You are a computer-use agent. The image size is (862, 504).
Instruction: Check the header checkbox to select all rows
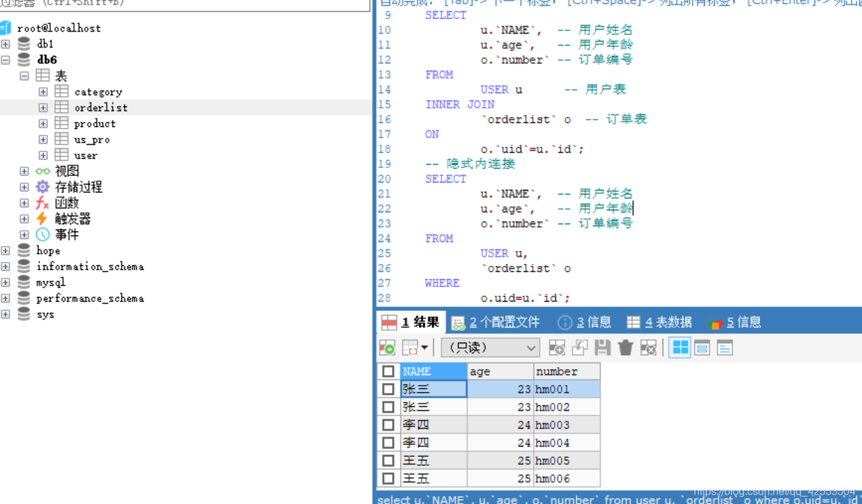[x=388, y=371]
